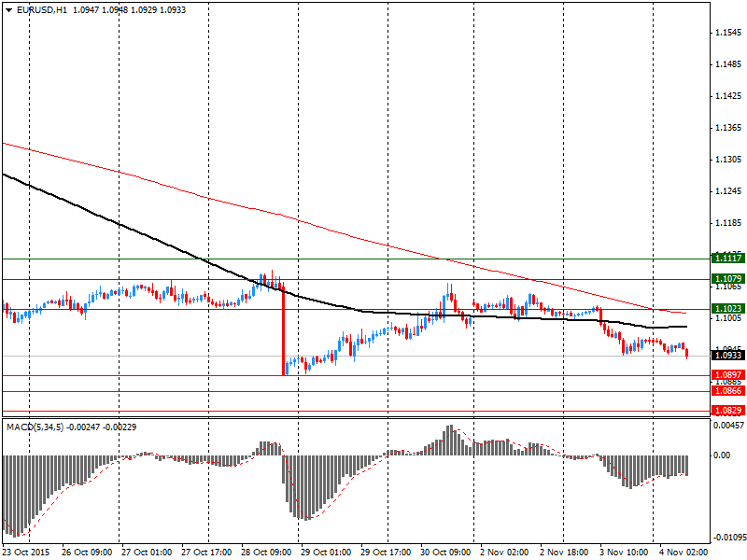Select the 26 Oct 09:00 time label
This screenshot has height=560, width=747.
click(87, 553)
